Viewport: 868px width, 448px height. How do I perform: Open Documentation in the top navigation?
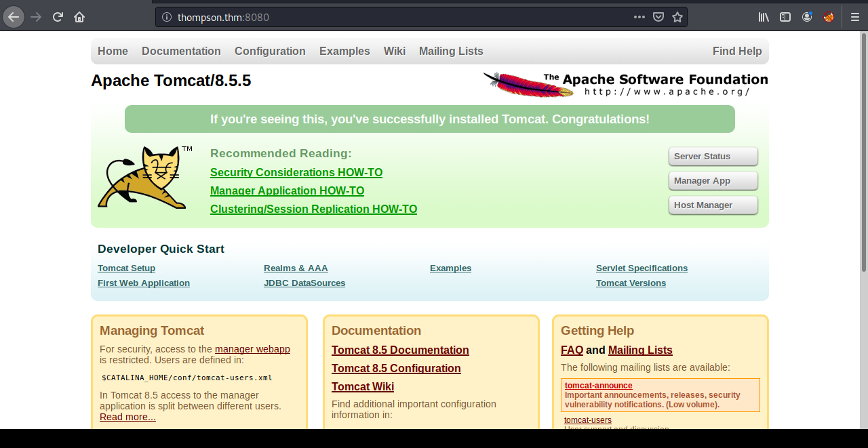[181, 51]
